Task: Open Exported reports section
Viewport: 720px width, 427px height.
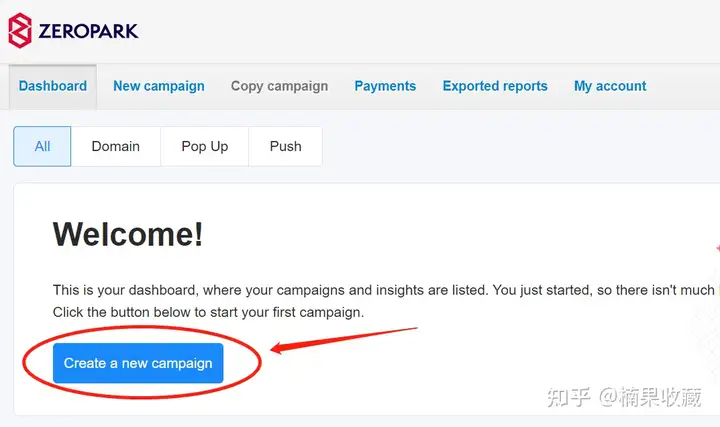Action: click(495, 86)
